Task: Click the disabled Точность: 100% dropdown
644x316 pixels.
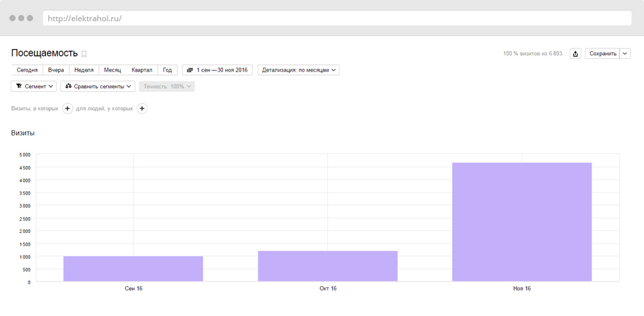Action: (x=167, y=86)
